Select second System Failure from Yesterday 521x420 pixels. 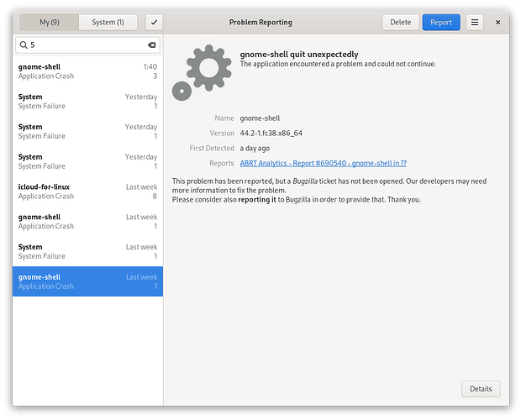click(x=87, y=132)
